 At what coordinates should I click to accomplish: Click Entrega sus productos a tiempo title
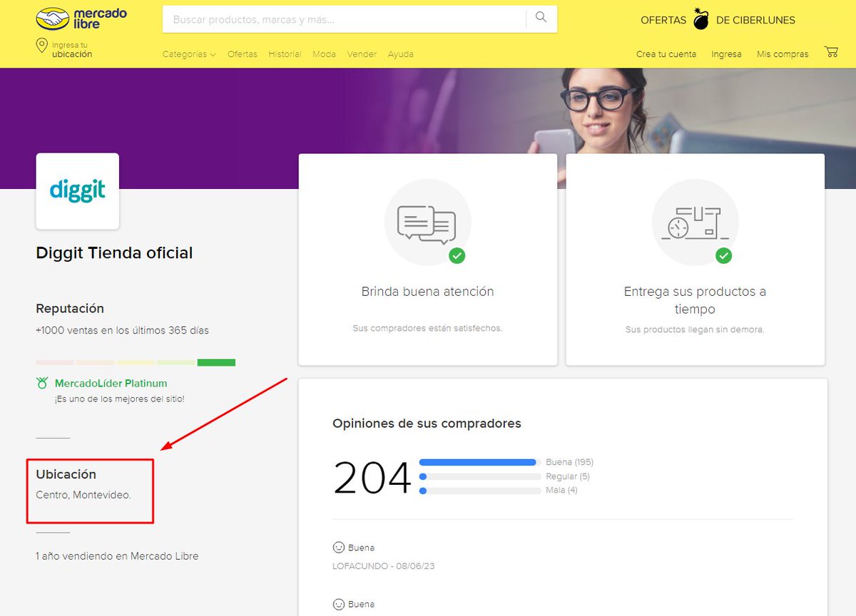tap(695, 300)
